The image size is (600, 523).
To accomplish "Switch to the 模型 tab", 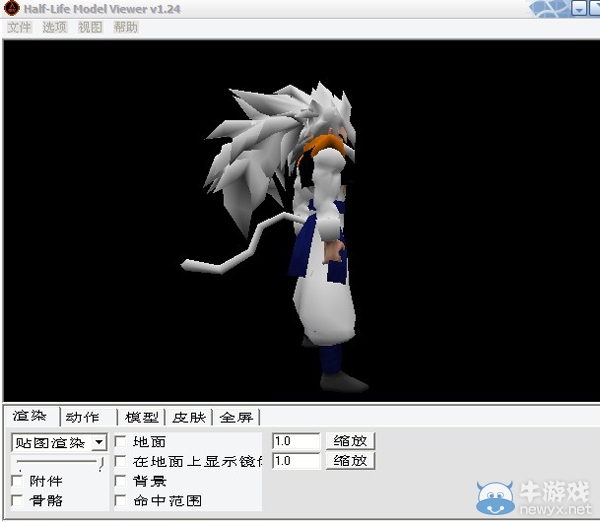I will [142, 417].
